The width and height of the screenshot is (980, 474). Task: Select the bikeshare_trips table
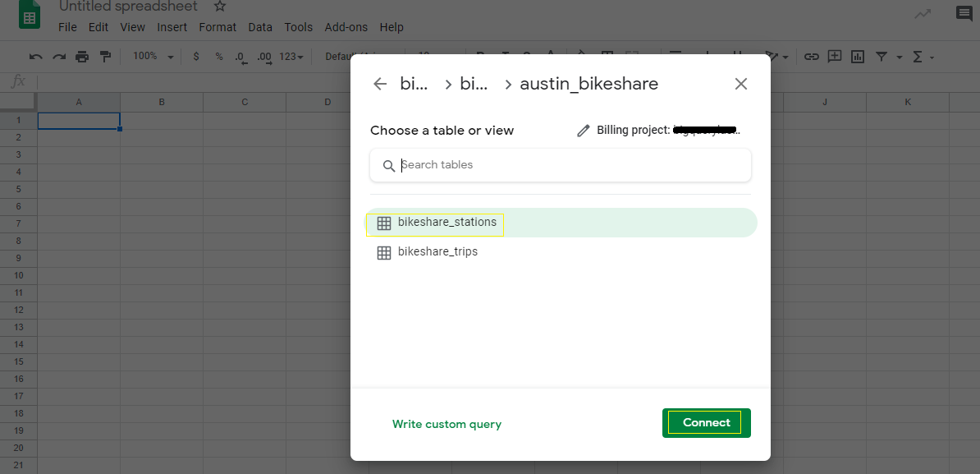click(561, 252)
